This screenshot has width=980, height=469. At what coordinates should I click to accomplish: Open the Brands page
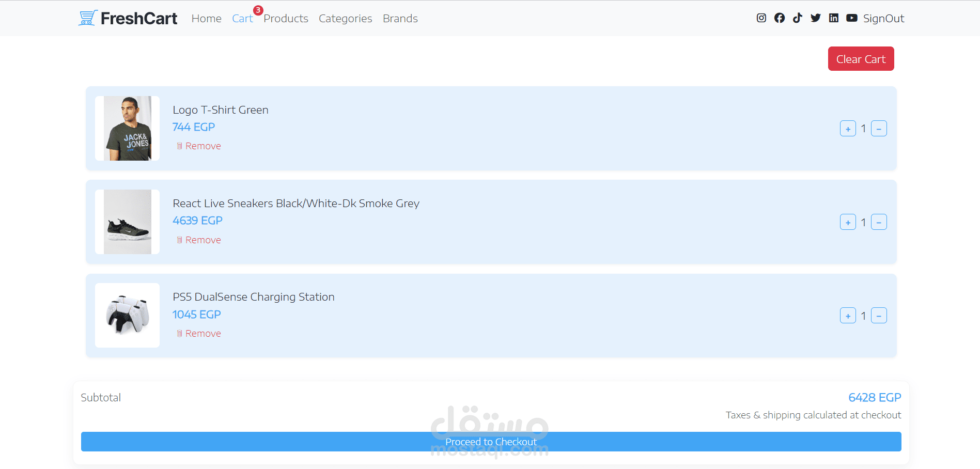(x=400, y=19)
